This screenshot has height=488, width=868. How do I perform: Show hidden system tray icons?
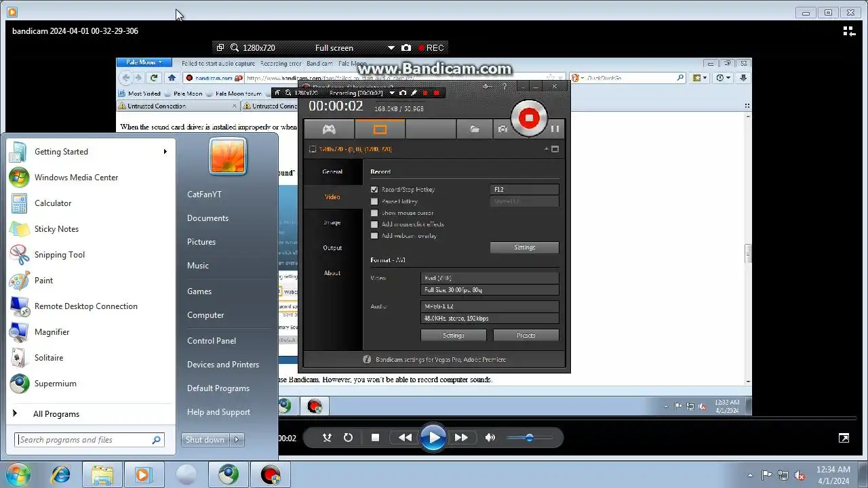click(x=750, y=475)
